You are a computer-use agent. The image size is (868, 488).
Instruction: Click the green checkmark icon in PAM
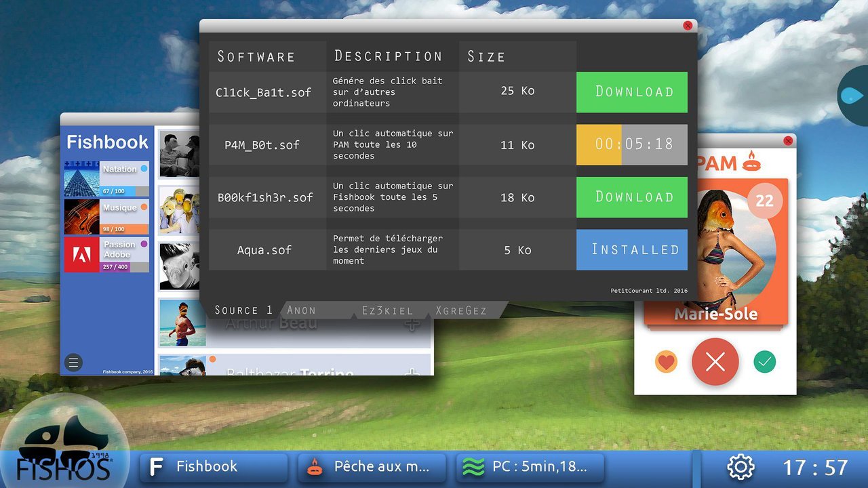pos(765,362)
